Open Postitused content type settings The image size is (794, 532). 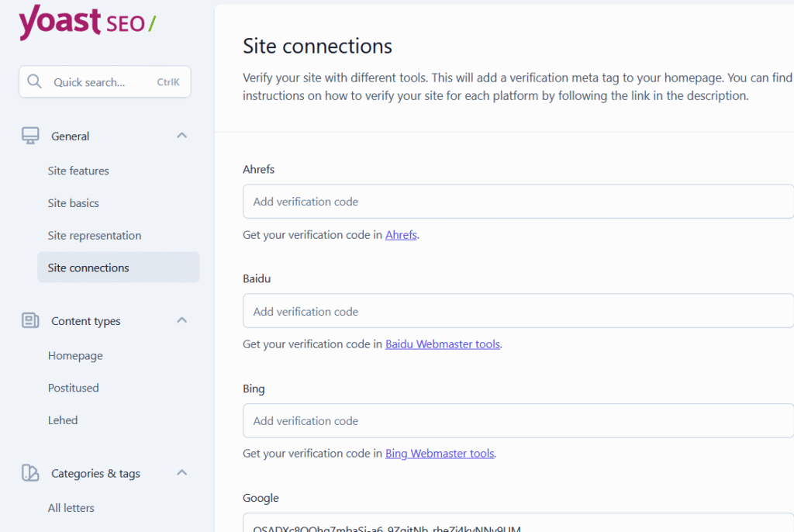click(74, 388)
